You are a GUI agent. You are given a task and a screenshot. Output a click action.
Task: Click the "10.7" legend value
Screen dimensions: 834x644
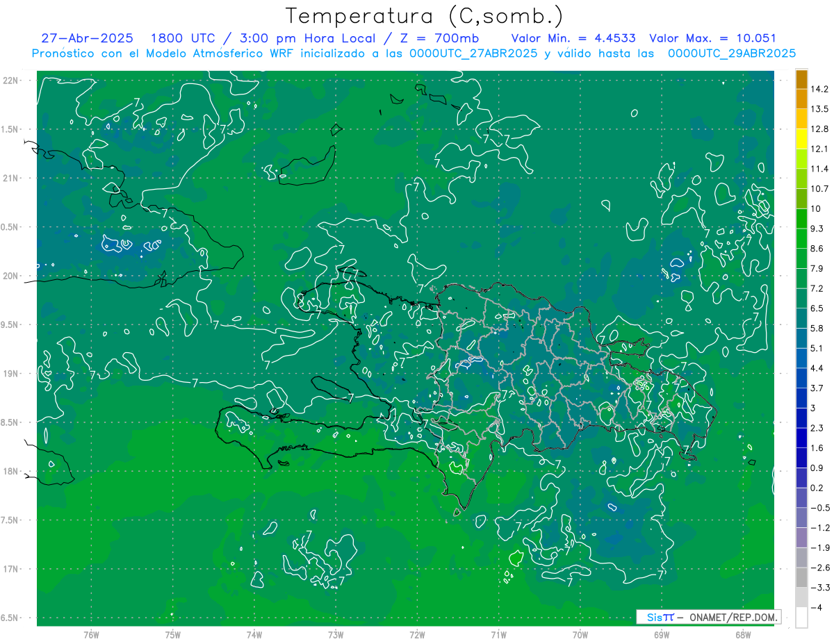(x=819, y=189)
